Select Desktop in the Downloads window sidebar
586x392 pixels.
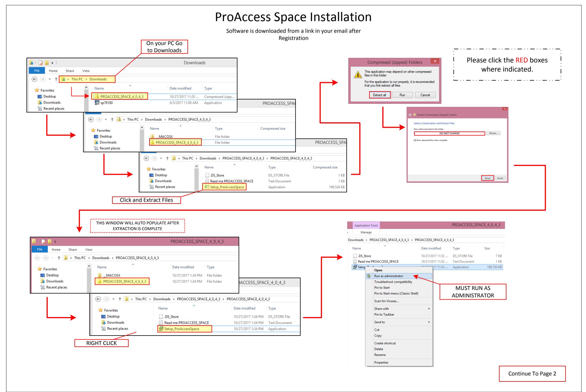point(47,97)
